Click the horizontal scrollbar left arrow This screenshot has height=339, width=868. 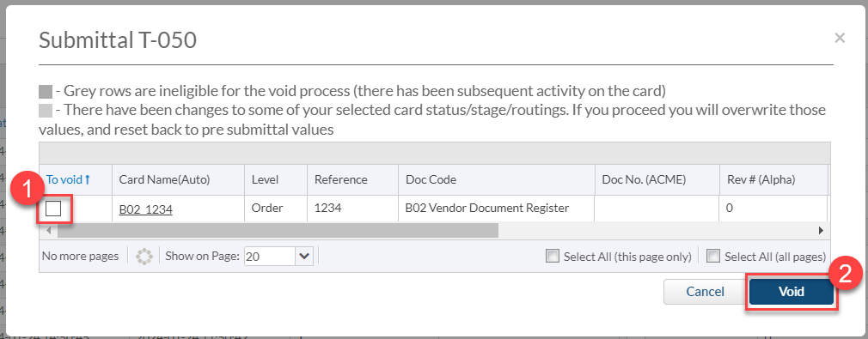(x=48, y=230)
